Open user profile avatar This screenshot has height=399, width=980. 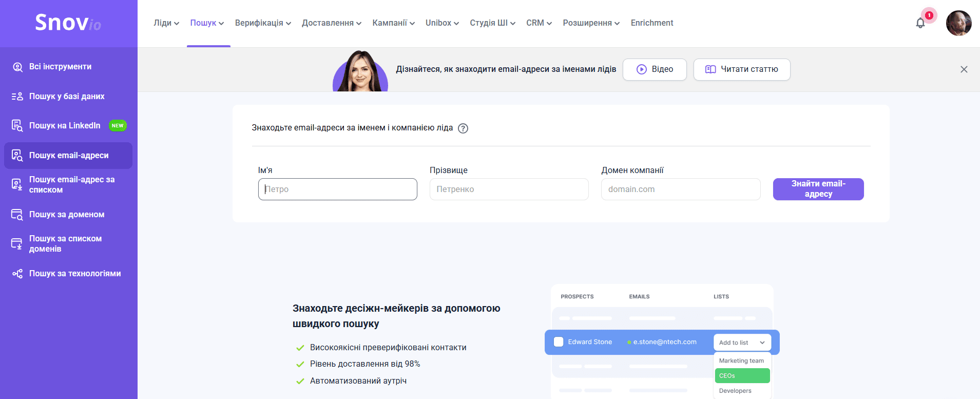coord(958,23)
